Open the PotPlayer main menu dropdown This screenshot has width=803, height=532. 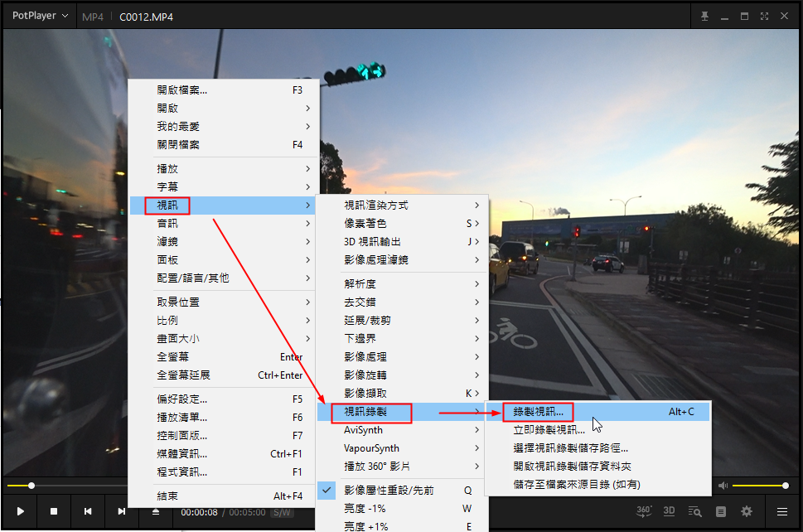coord(40,16)
